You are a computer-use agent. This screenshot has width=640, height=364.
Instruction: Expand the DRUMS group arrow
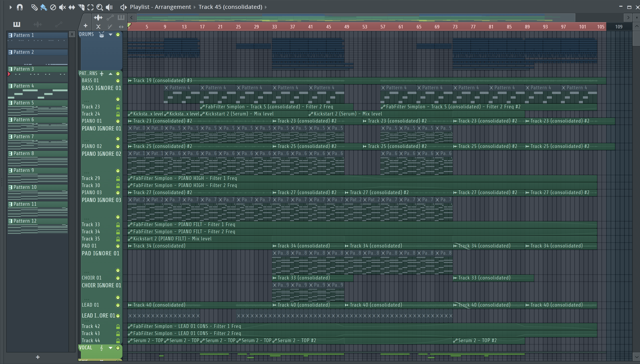pyautogui.click(x=110, y=34)
